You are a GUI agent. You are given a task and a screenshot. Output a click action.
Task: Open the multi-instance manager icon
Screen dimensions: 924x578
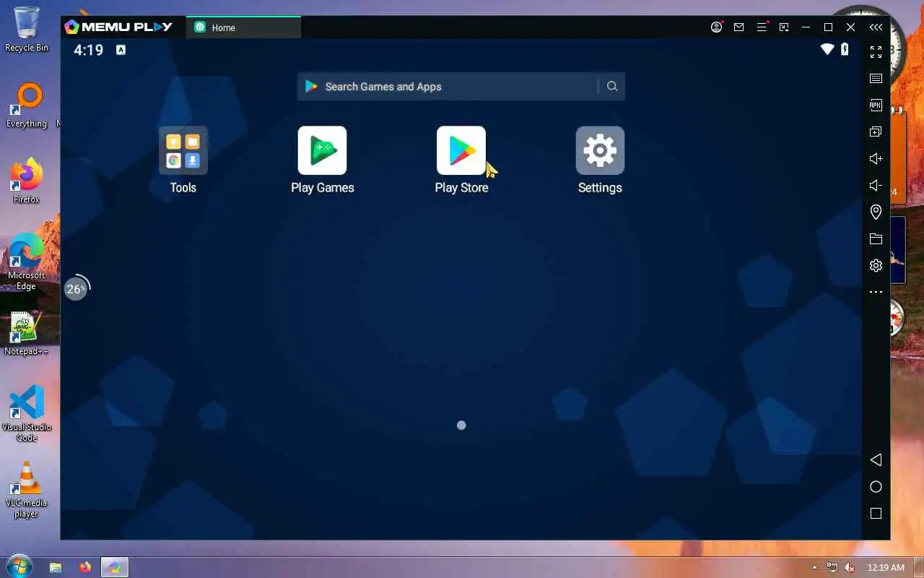click(x=876, y=131)
